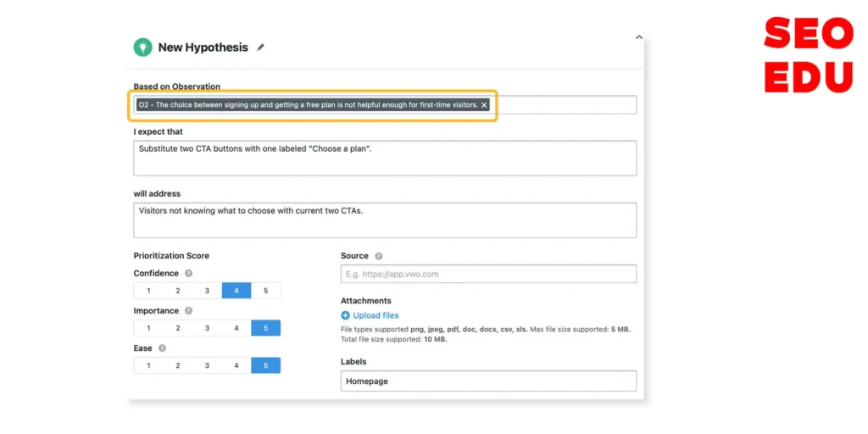
Task: Click the 'I expect that' text area
Action: (385, 158)
